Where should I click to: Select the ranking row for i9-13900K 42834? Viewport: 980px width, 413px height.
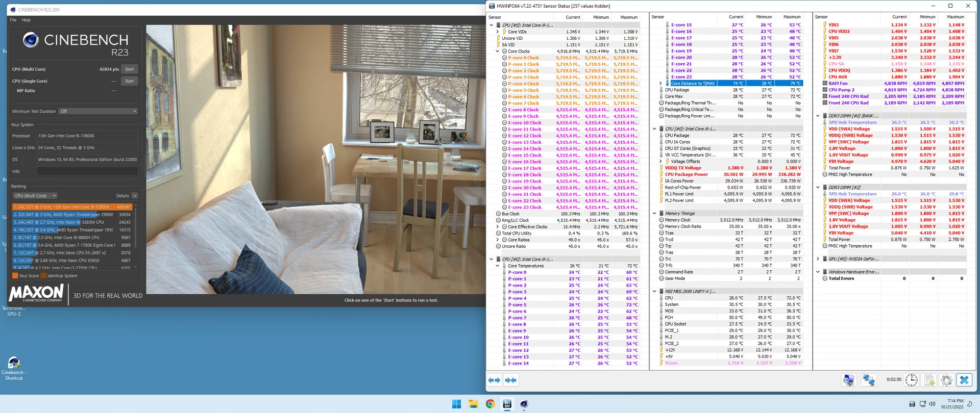pyautogui.click(x=72, y=207)
